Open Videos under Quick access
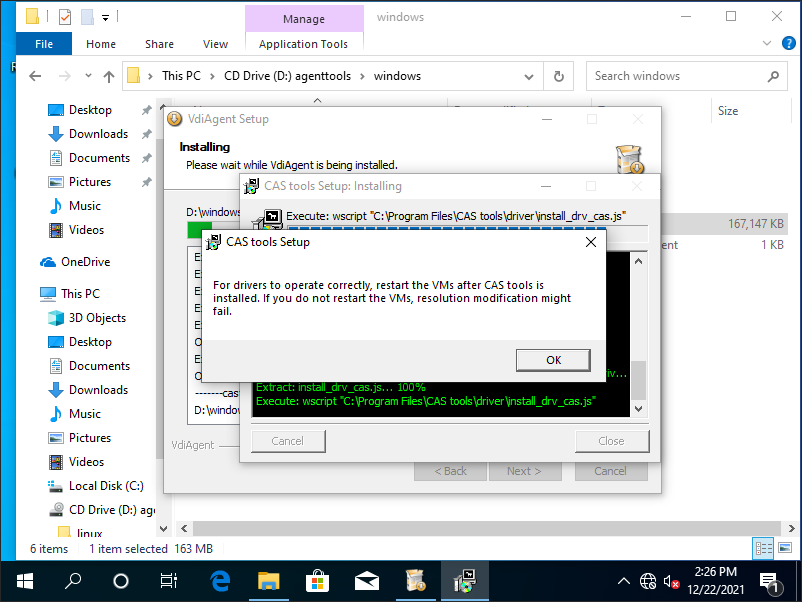This screenshot has height=602, width=802. (x=86, y=230)
